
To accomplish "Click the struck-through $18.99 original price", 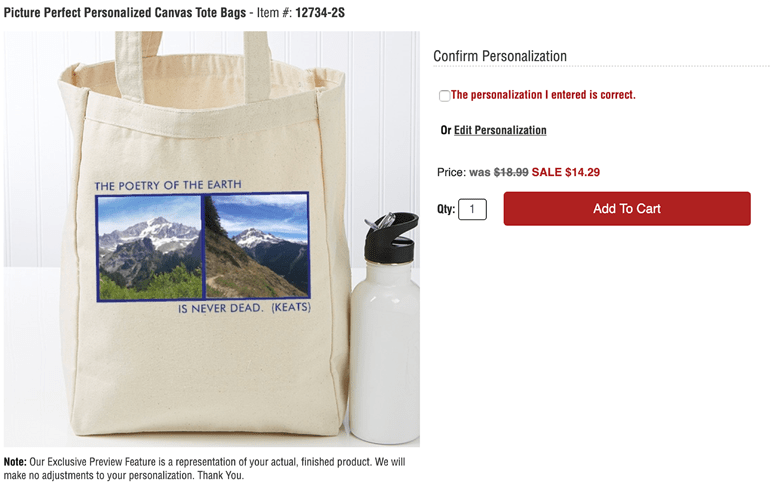I will click(x=511, y=172).
